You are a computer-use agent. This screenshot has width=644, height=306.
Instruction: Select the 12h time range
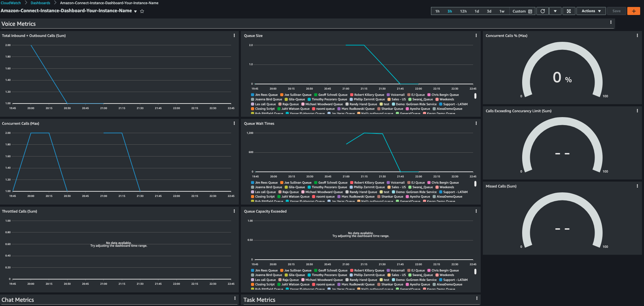(463, 11)
